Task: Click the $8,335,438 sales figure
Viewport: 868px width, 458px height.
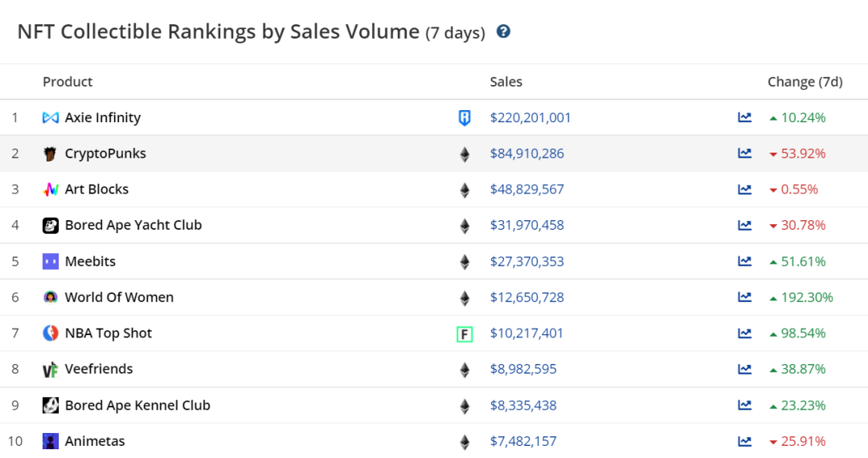Action: [523, 406]
